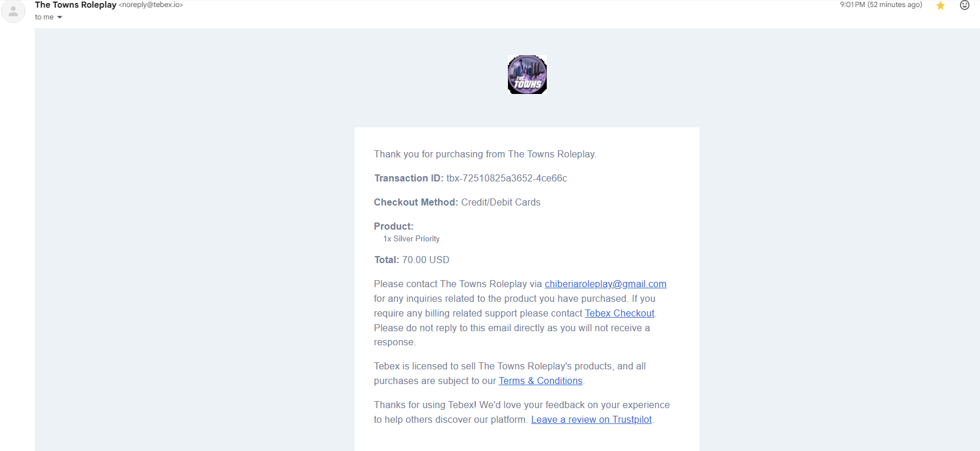Click the sender address noreply@tebex.io
980x451 pixels.
(151, 5)
